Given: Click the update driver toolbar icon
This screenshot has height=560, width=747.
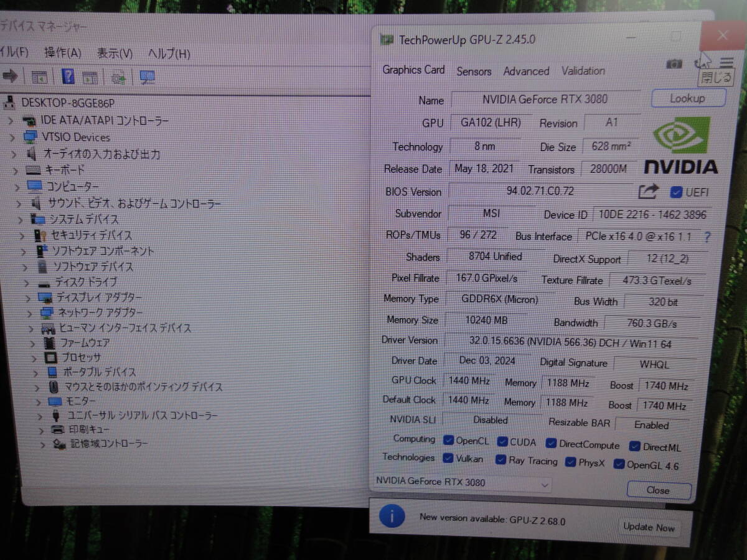Looking at the screenshot, I should click(x=118, y=78).
